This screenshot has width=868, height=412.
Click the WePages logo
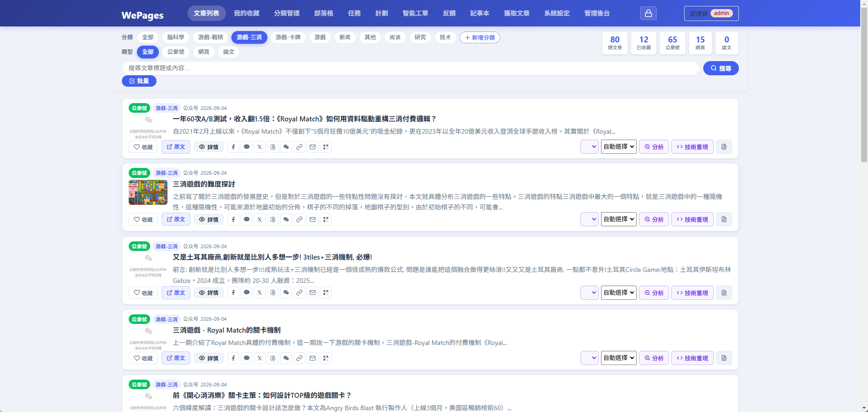[x=142, y=15]
